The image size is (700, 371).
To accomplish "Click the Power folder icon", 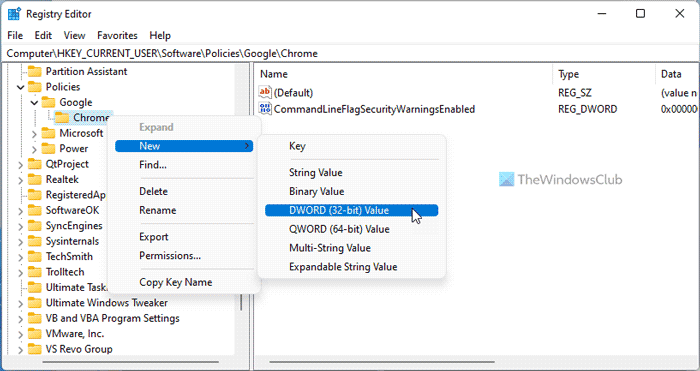I will pos(48,148).
